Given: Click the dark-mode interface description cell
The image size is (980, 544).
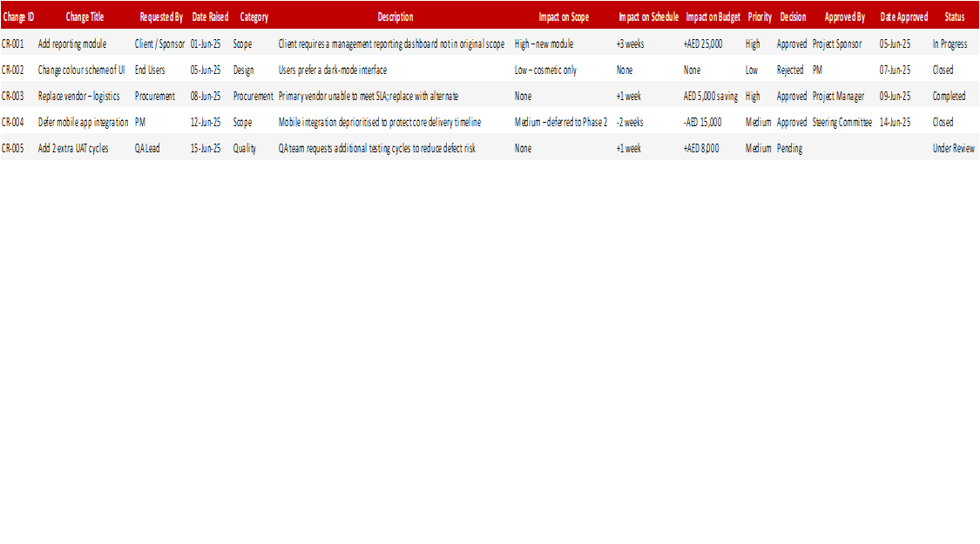Looking at the screenshot, I should pyautogui.click(x=333, y=70).
